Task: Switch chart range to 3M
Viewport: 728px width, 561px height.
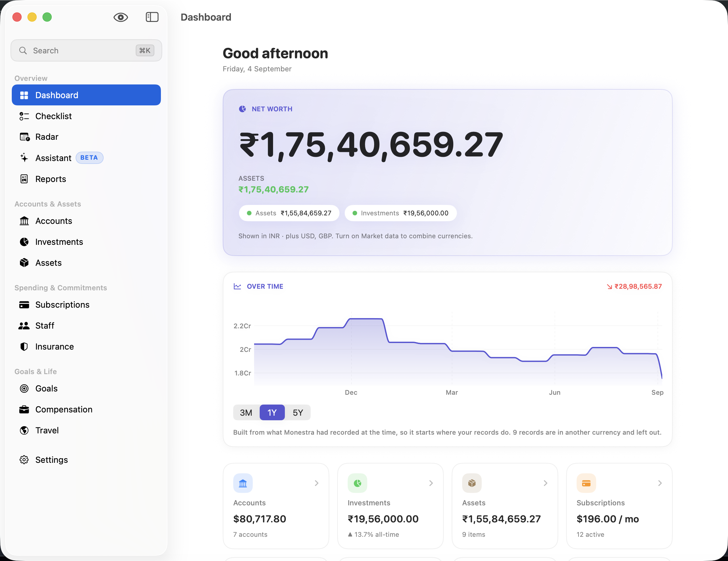Action: point(246,413)
